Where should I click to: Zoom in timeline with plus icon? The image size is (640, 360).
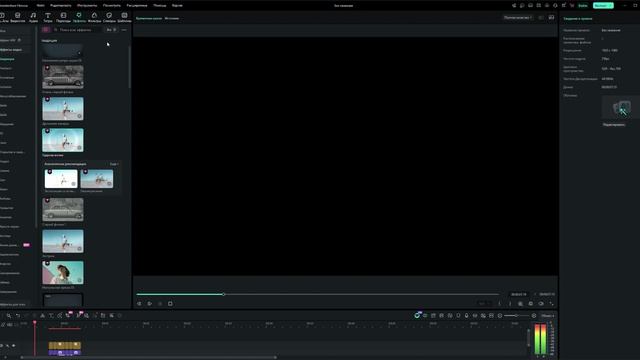[534, 316]
